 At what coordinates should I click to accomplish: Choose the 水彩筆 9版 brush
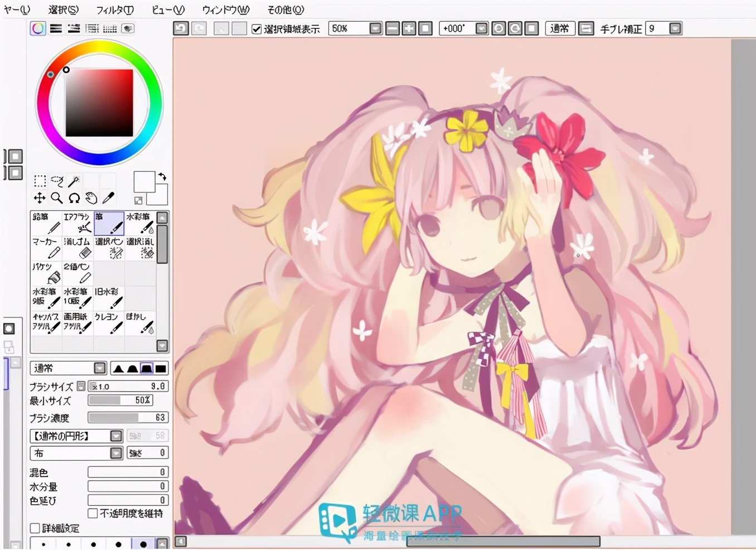46,298
